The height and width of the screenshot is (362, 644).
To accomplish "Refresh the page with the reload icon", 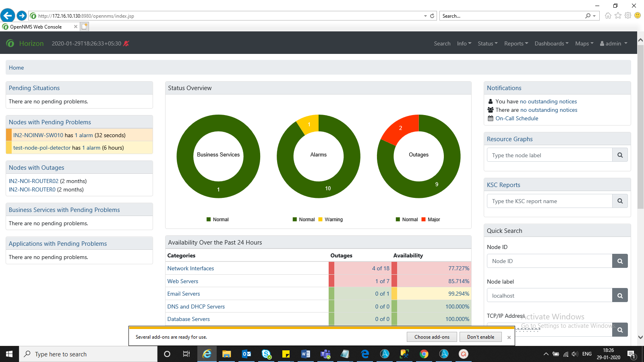I will (x=432, y=16).
